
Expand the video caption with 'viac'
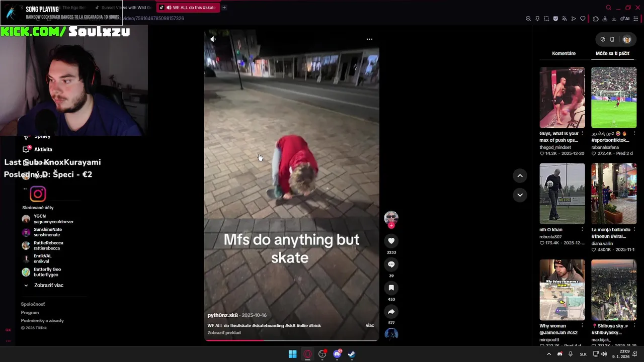coord(370,325)
